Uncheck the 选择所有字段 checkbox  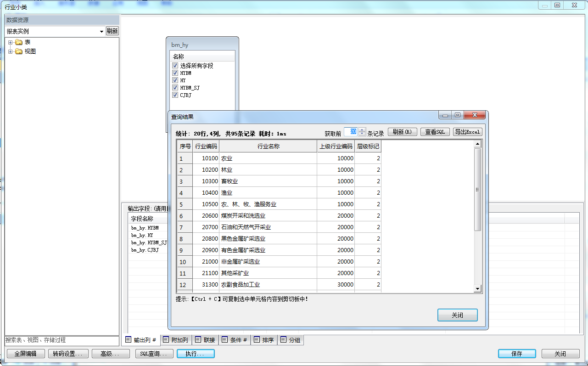175,66
